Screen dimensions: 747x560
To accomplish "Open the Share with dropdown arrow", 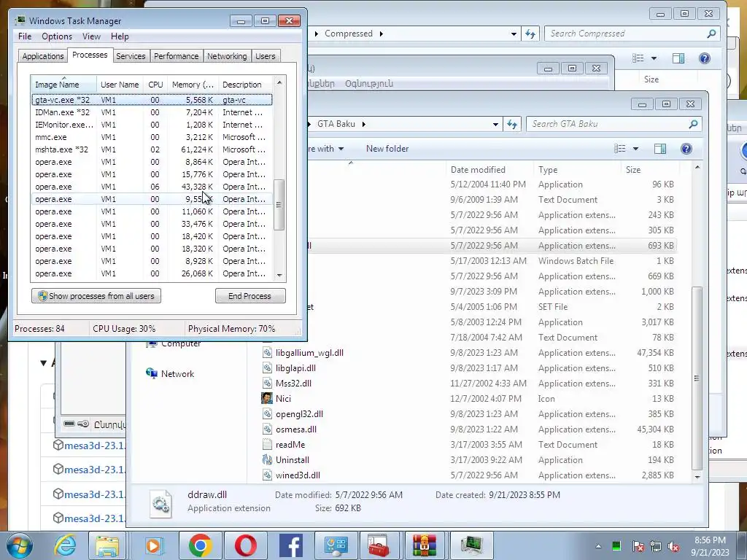I will tap(341, 149).
